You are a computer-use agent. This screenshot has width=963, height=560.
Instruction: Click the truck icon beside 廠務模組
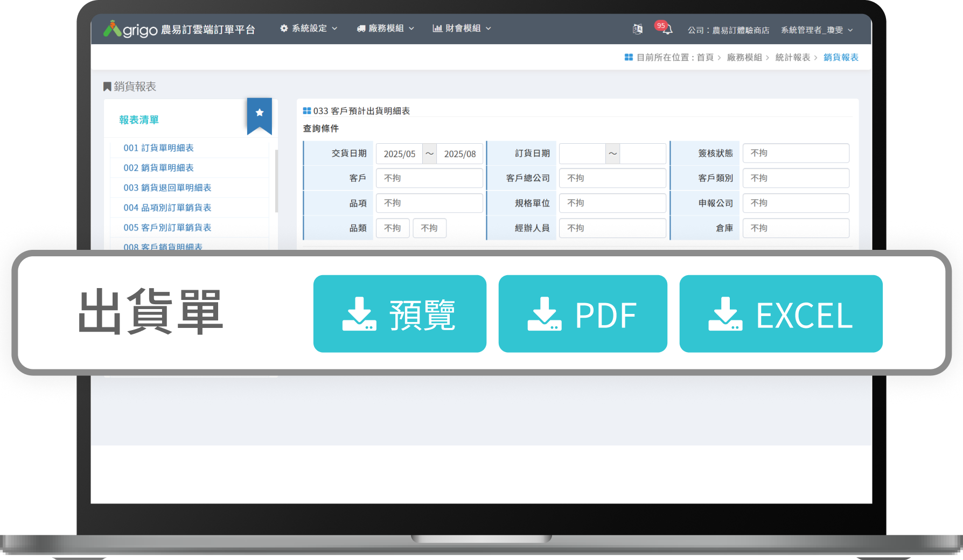pos(361,29)
